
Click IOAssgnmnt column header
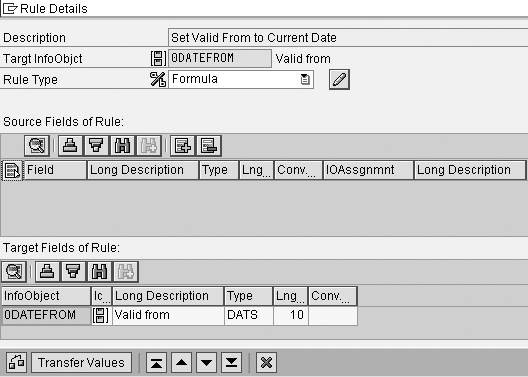(x=368, y=170)
